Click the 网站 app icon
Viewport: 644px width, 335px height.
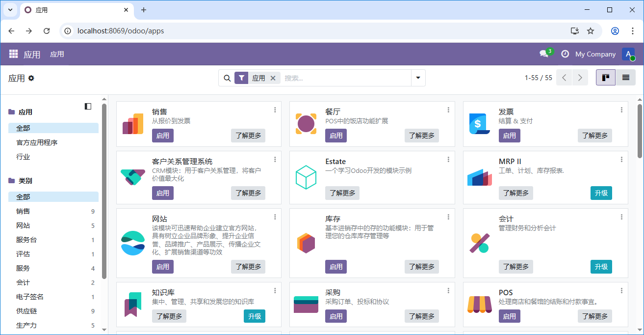coord(133,243)
